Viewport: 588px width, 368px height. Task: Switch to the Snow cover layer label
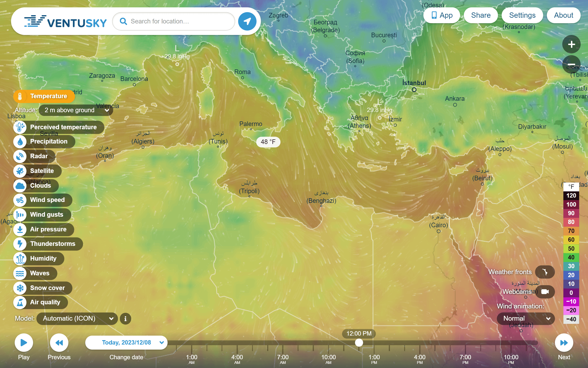coord(47,288)
